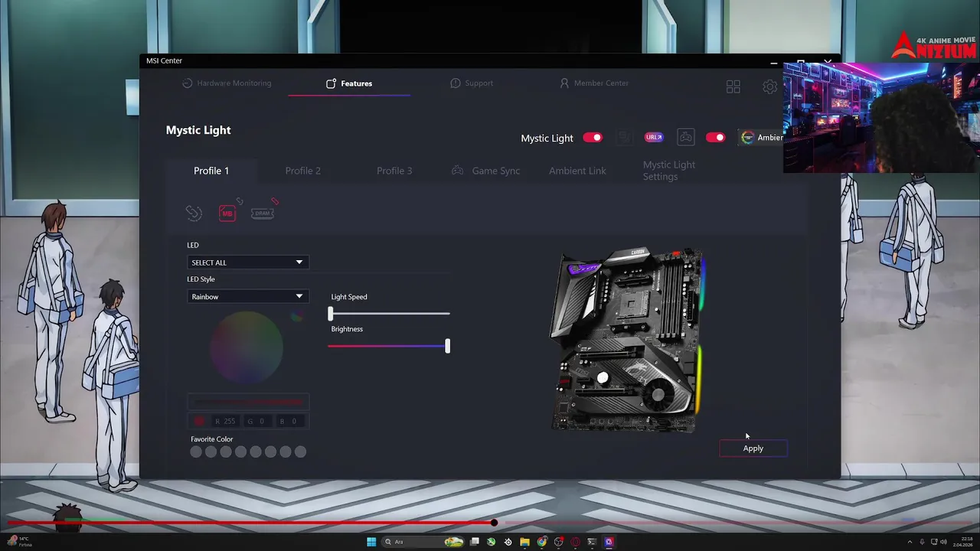980x551 pixels.
Task: Open File Explorer from the taskbar
Action: [524, 542]
